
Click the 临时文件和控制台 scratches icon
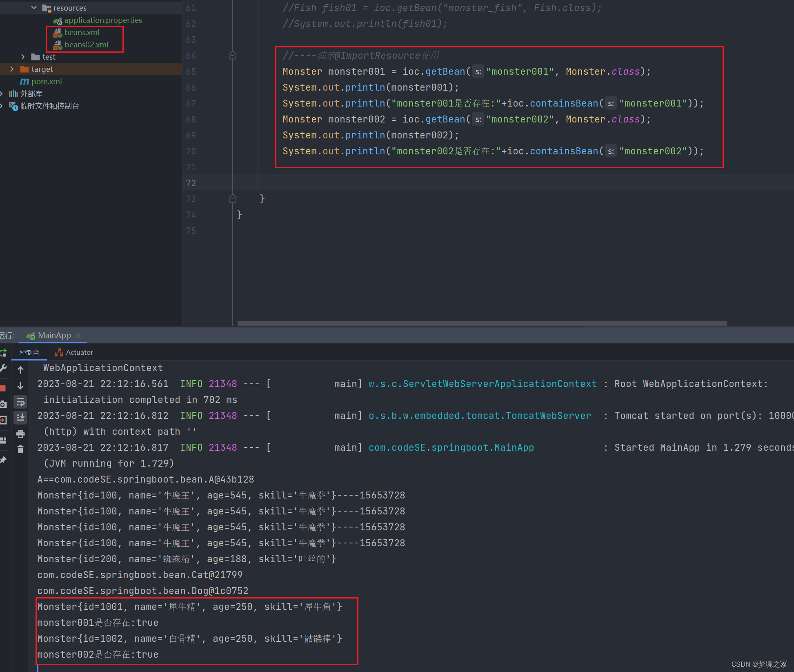tap(13, 106)
